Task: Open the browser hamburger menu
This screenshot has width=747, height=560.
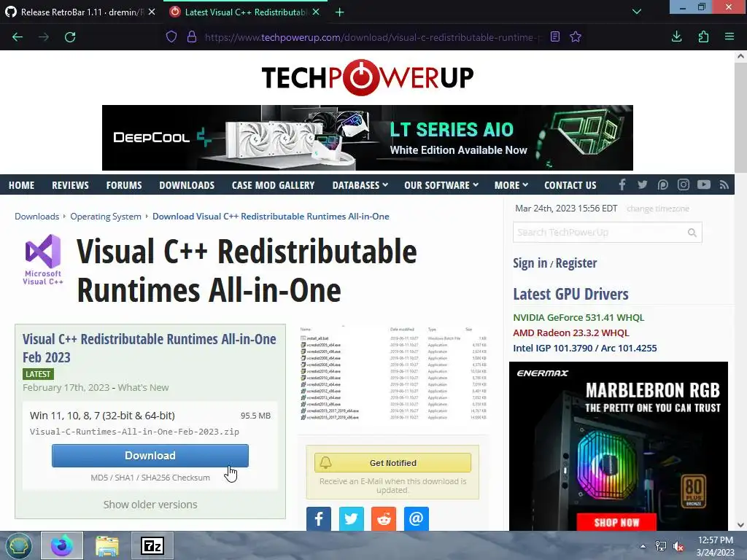Action: (x=729, y=36)
